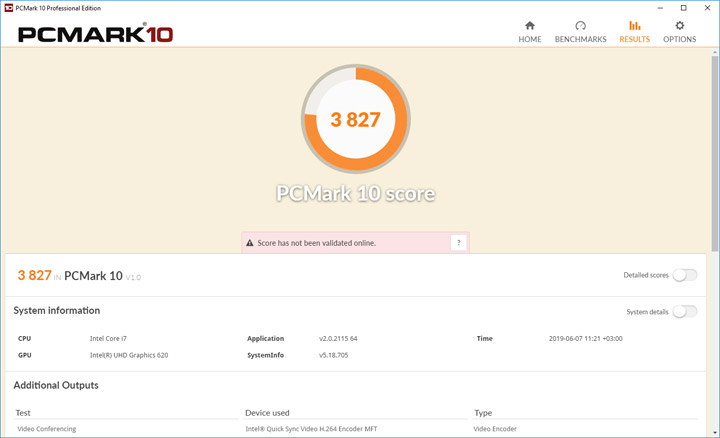Viewport: 720px width, 438px height.
Task: Click the 'Time' label
Action: (x=484, y=338)
